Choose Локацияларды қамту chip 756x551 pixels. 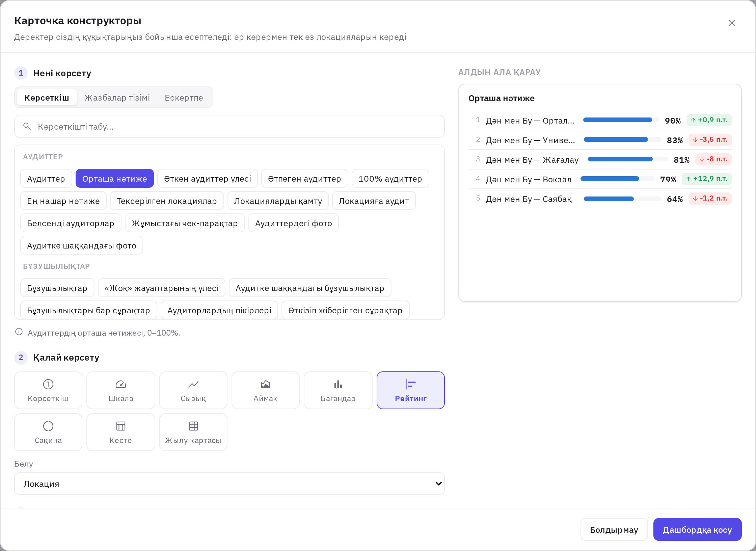click(x=278, y=201)
